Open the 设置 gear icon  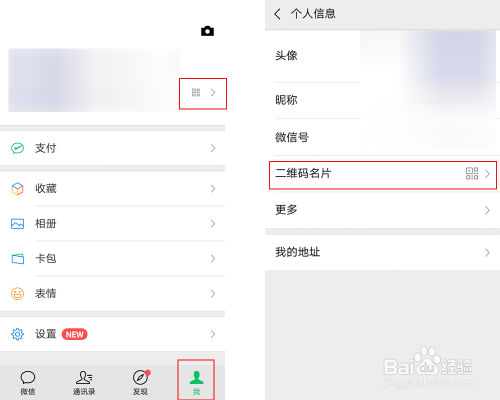[x=17, y=334]
